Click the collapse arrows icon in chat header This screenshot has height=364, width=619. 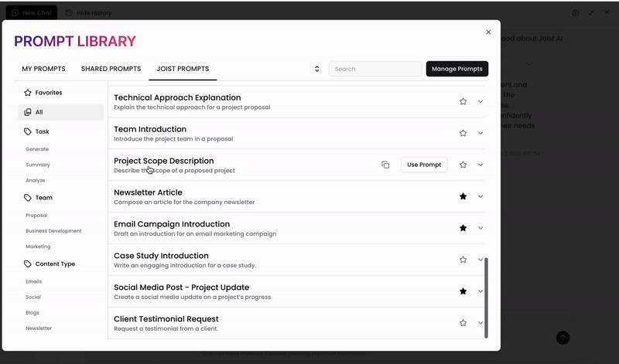point(591,12)
